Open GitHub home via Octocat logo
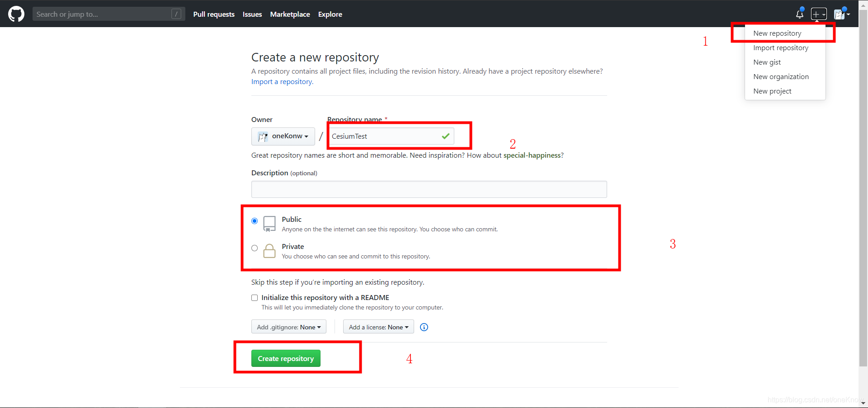Image resolution: width=868 pixels, height=408 pixels. (x=16, y=14)
